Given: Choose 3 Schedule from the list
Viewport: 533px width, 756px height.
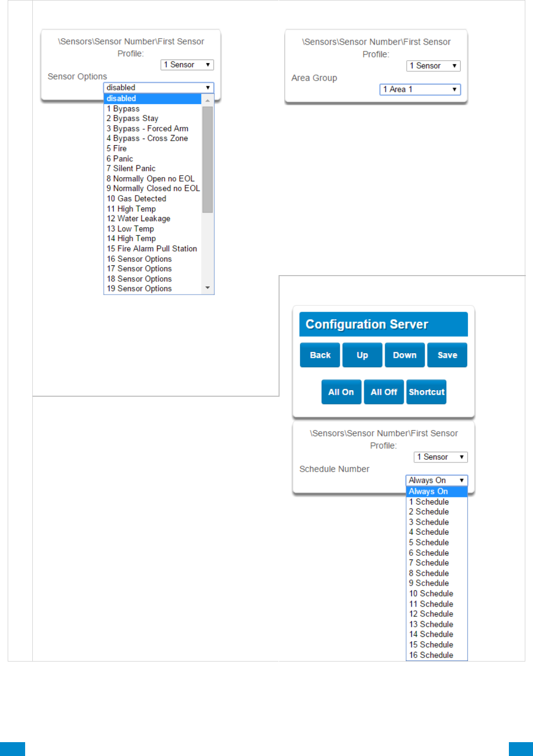Looking at the screenshot, I should click(x=437, y=522).
